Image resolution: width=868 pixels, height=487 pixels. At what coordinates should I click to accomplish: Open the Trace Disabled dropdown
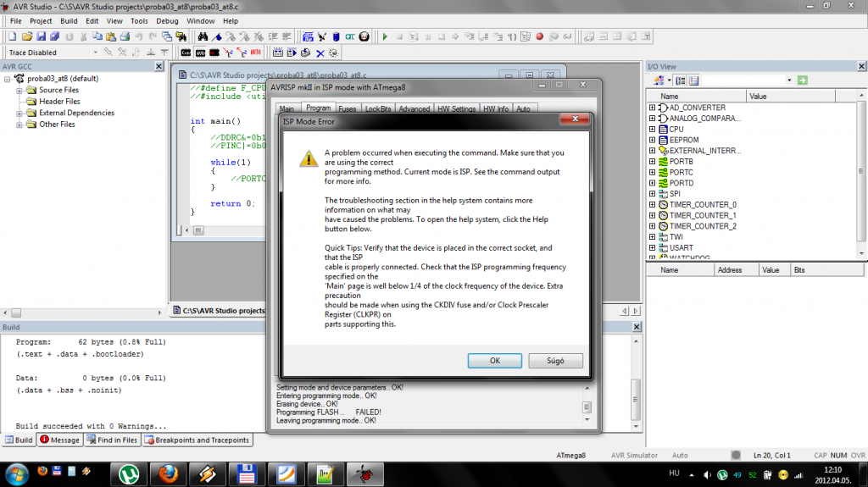95,53
